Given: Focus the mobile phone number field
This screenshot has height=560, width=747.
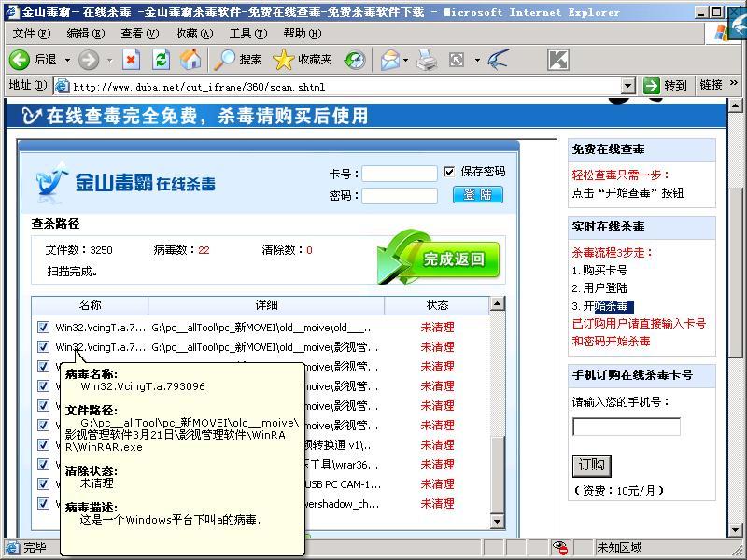Looking at the screenshot, I should click(626, 427).
